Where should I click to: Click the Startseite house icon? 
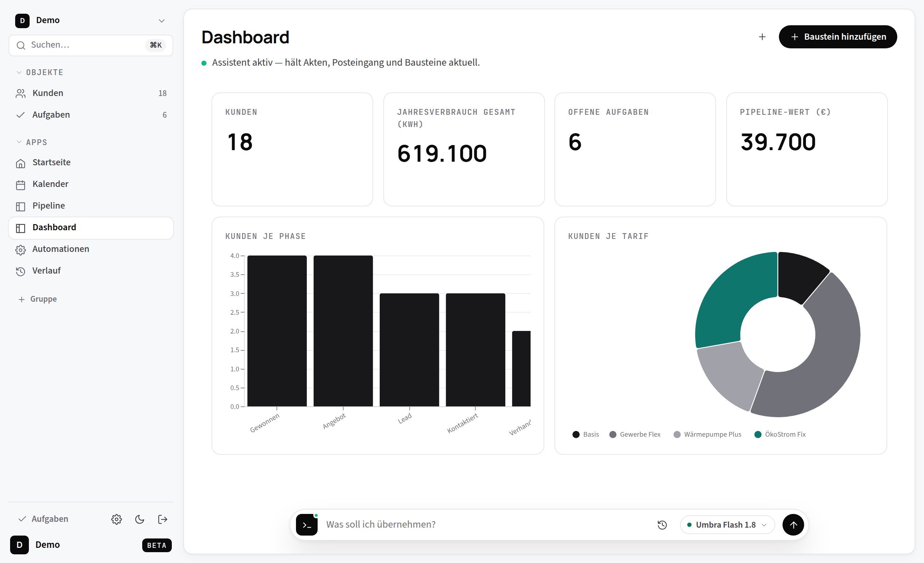click(x=21, y=163)
